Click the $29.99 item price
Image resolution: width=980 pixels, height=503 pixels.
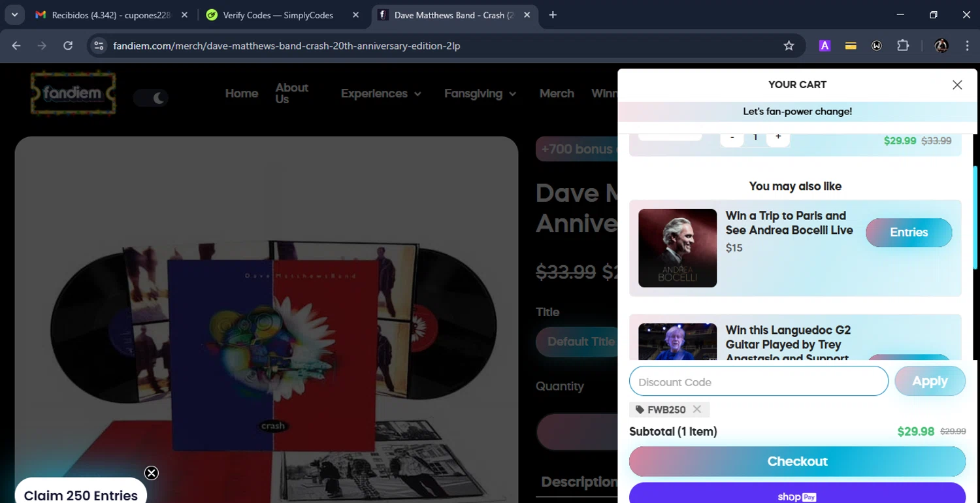point(900,140)
